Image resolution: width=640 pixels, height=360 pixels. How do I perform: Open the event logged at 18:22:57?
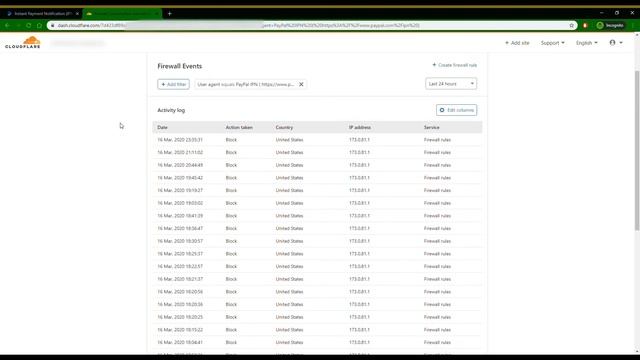click(317, 266)
